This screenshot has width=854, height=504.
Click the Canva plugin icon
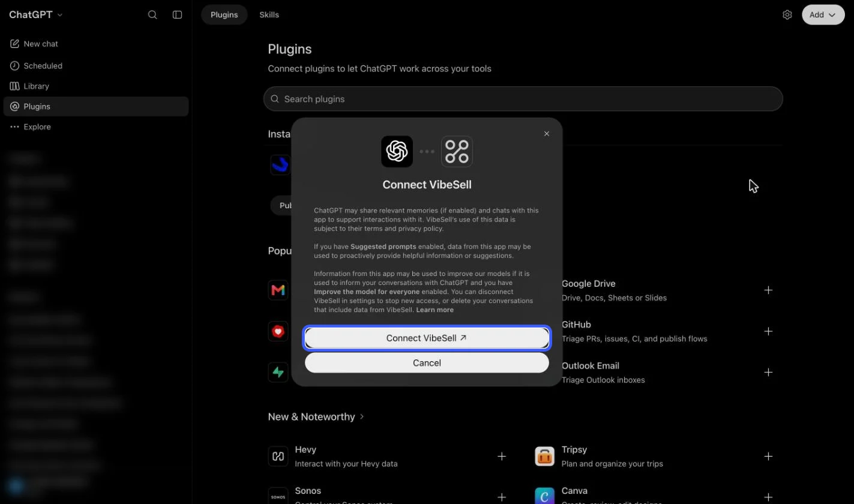point(544,496)
